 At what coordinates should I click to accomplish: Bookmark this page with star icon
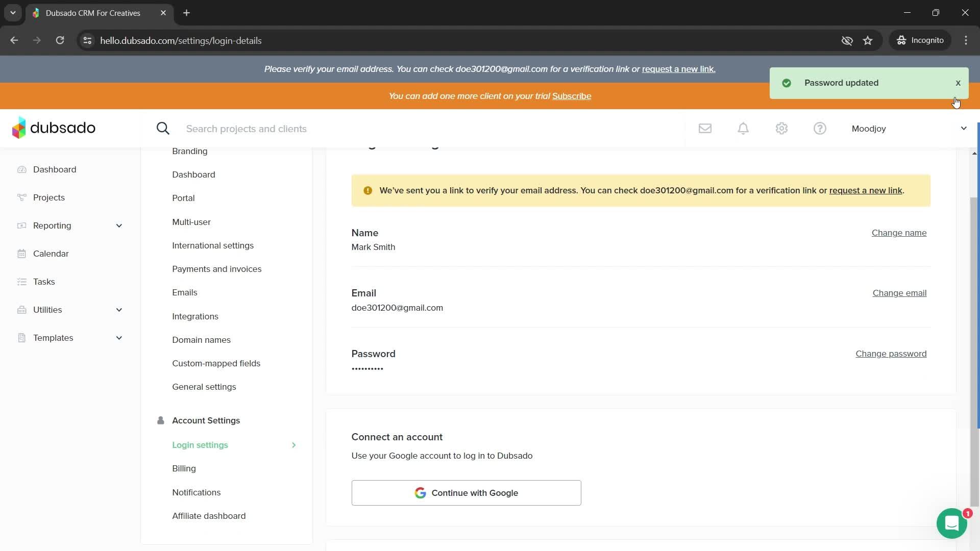(868, 40)
